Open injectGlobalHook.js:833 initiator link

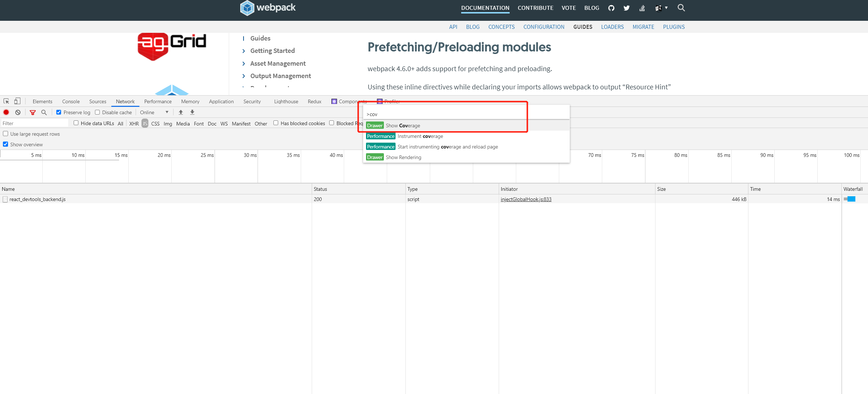click(526, 199)
